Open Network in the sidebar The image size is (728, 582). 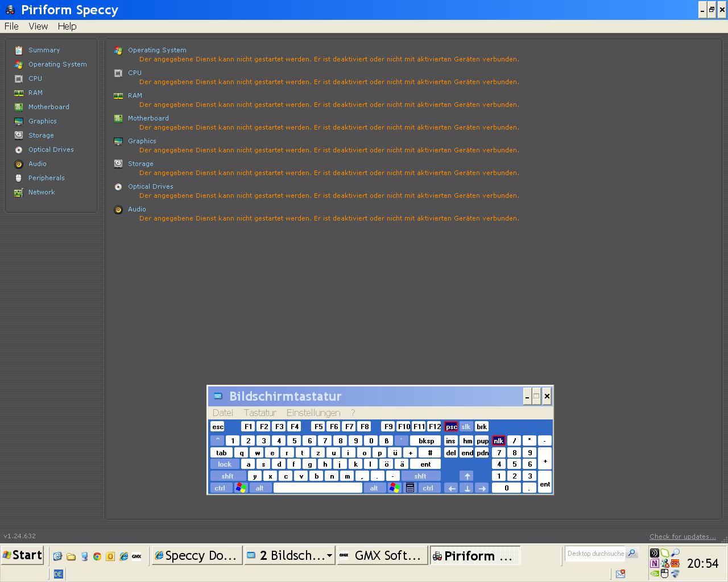pos(35,192)
